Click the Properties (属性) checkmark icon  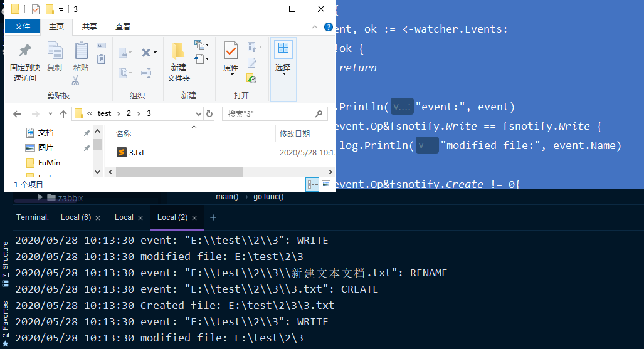coord(231,51)
